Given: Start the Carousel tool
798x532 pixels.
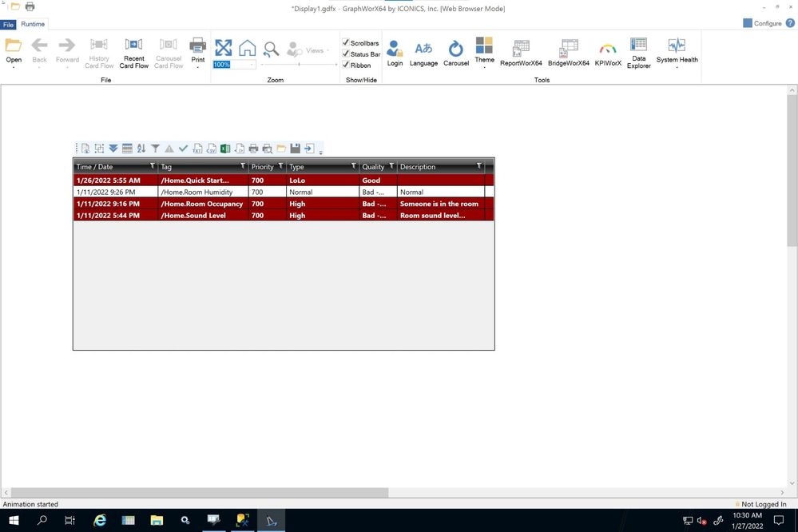Looking at the screenshot, I should [456, 53].
